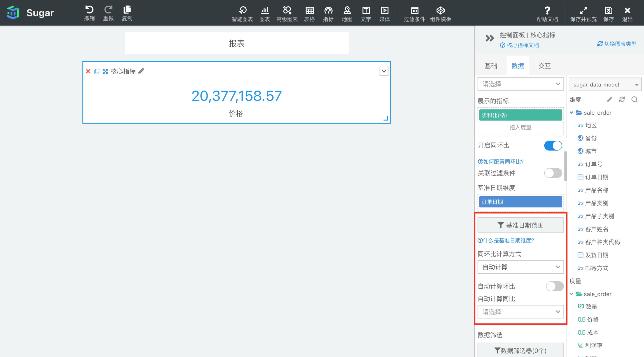
Task: Enable the 自动计算环比 switch
Action: point(555,286)
